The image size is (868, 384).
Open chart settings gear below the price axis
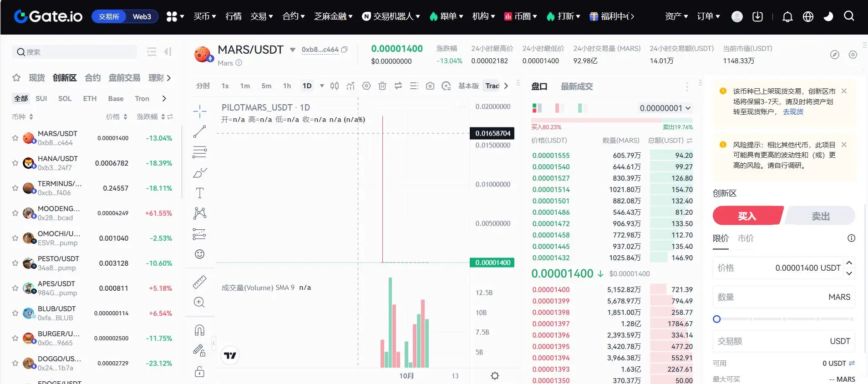(495, 376)
